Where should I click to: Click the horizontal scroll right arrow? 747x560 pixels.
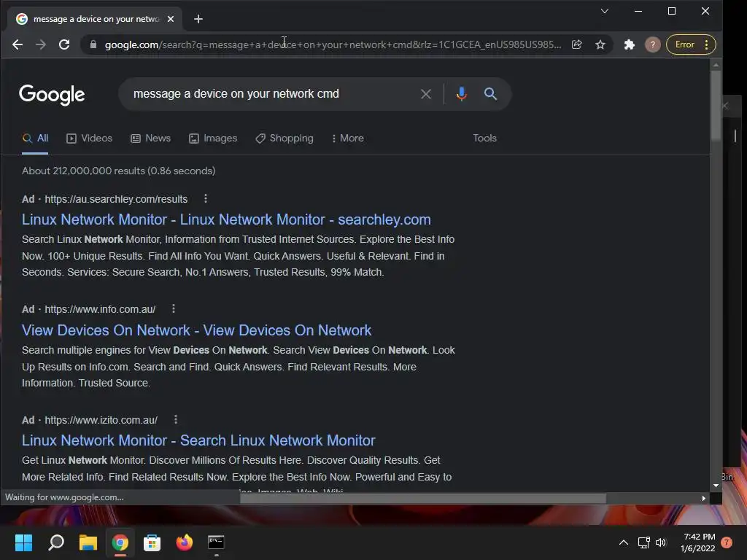704,499
